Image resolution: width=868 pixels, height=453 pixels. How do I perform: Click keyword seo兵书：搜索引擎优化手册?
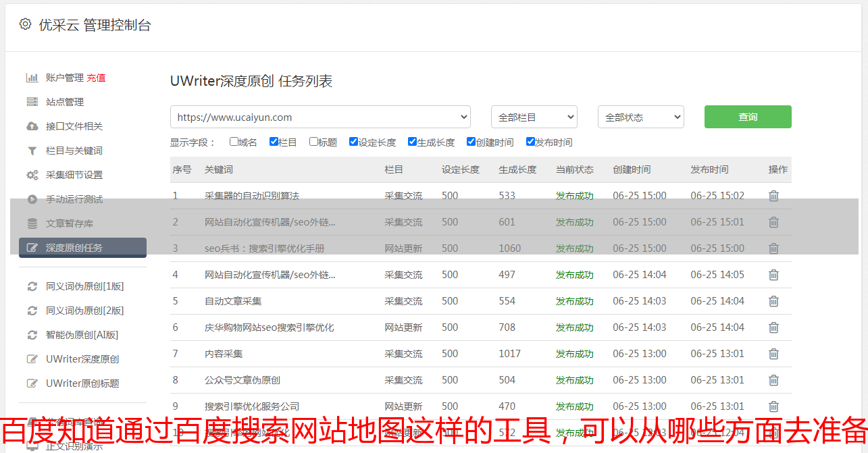coord(265,248)
